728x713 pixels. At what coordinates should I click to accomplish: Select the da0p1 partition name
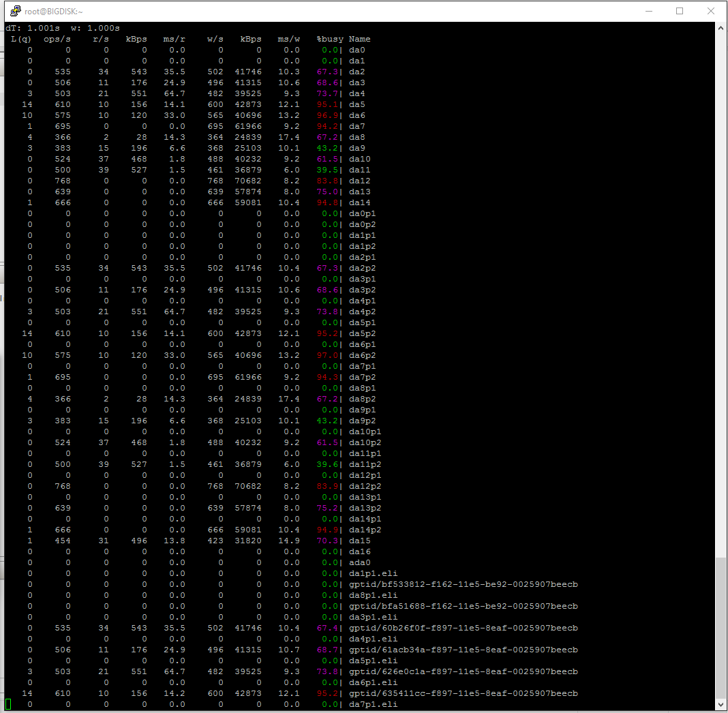363,213
